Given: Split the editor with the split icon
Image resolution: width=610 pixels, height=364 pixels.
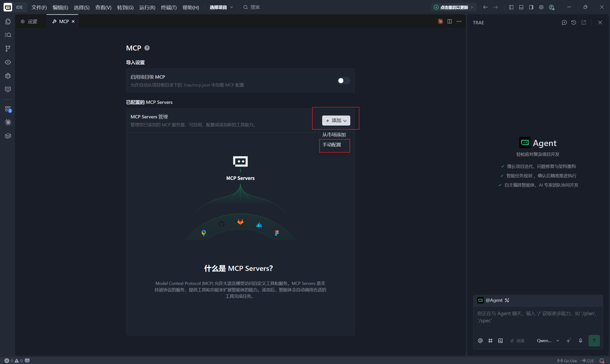Looking at the screenshot, I should pyautogui.click(x=450, y=21).
